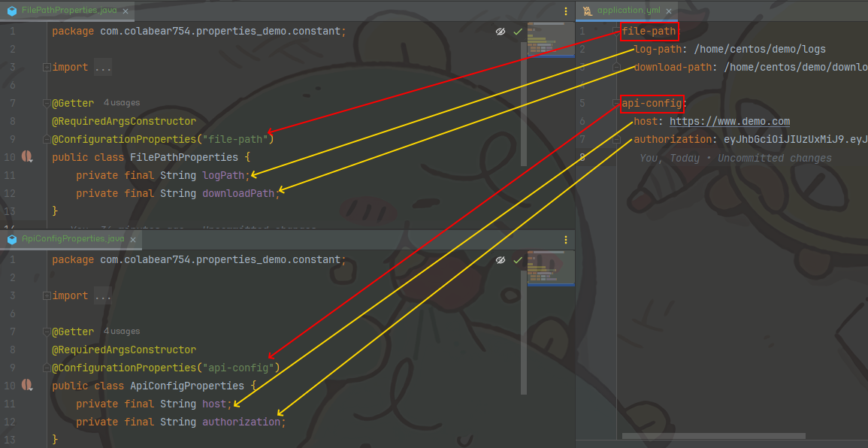The image size is (868, 448).
Task: Click line number 10 in FilePathProperties gutter
Action: pyautogui.click(x=9, y=158)
